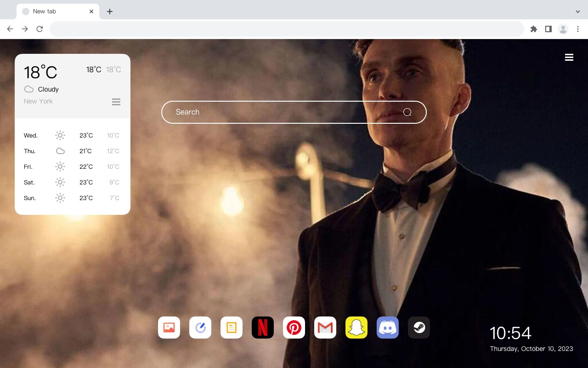
Task: Open the gallery/photos shortcut icon
Action: click(169, 328)
